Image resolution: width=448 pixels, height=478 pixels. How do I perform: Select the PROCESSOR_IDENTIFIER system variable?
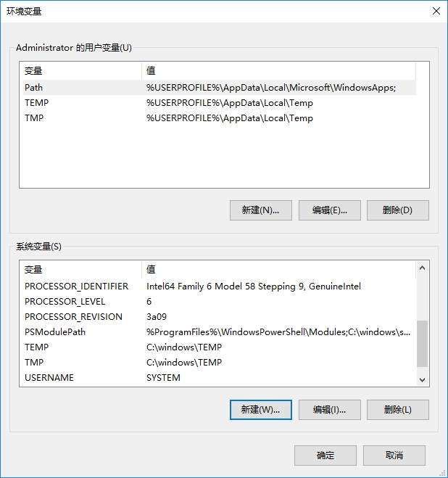click(220, 287)
